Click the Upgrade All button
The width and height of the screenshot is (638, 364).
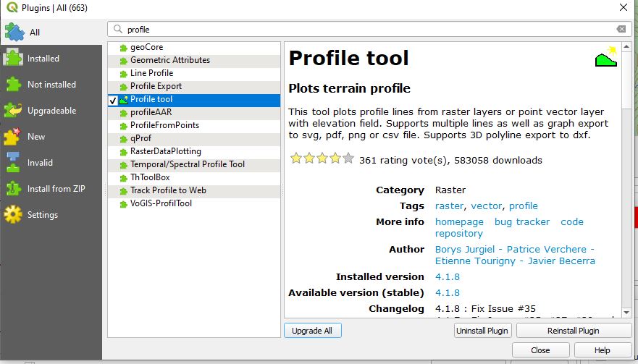click(312, 331)
